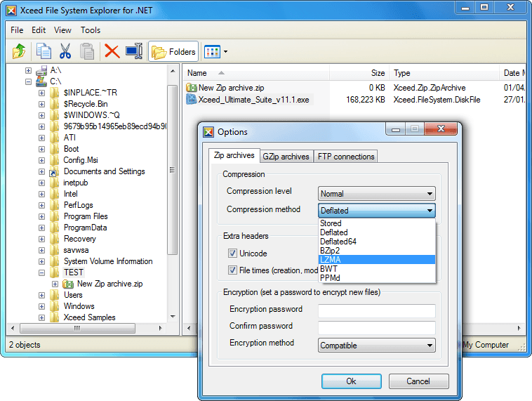Click the New Zip archive.zip file icon in list

coord(192,88)
